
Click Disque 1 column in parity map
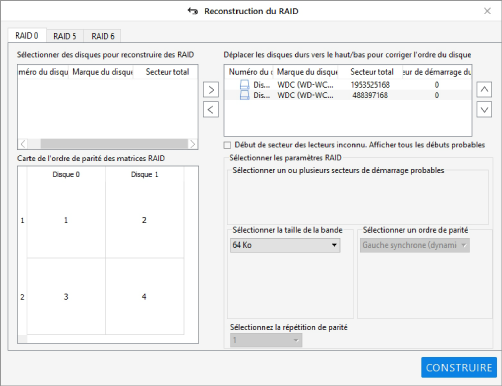pyautogui.click(x=144, y=174)
